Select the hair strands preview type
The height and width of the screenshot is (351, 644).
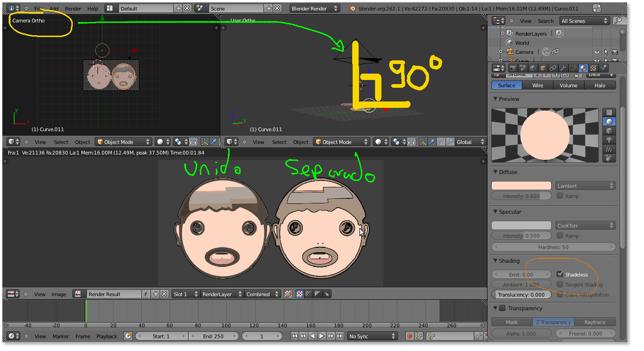[x=609, y=149]
